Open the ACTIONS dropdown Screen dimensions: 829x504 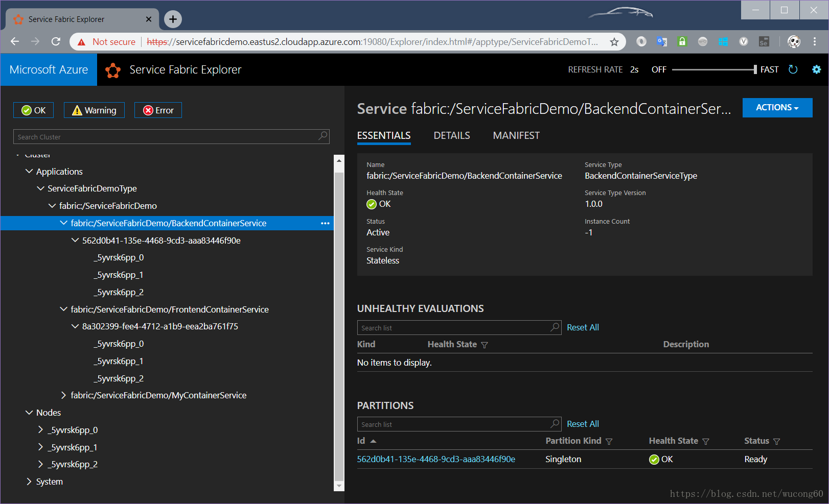click(777, 108)
